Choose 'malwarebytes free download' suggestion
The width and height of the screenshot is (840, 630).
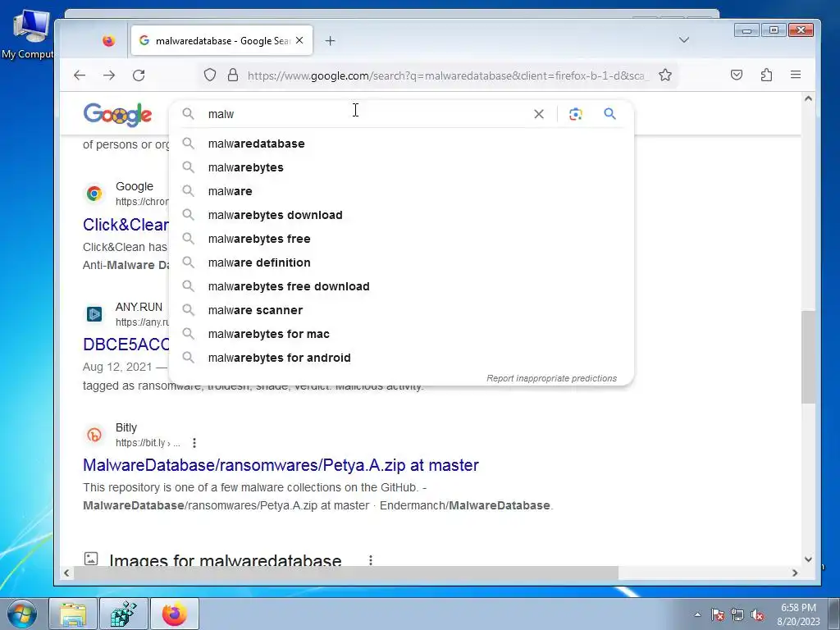[401, 286]
